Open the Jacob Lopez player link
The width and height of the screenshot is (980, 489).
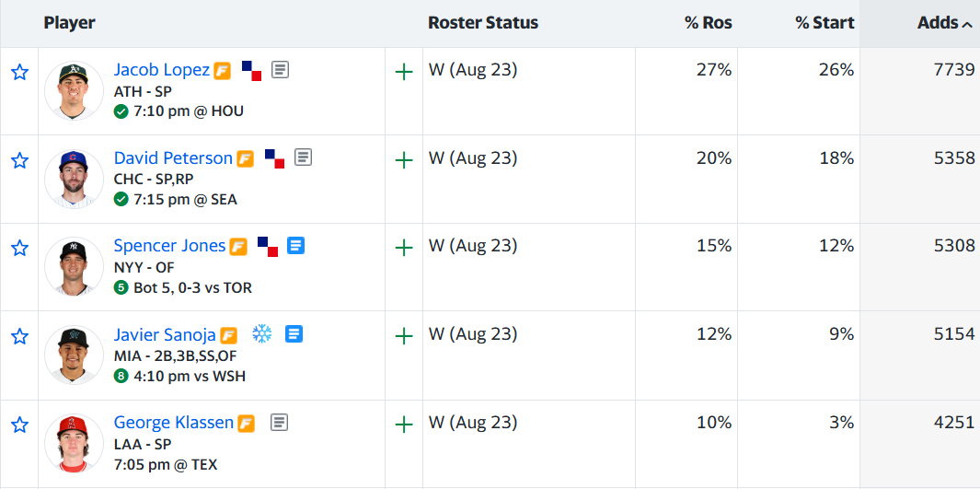pos(162,69)
